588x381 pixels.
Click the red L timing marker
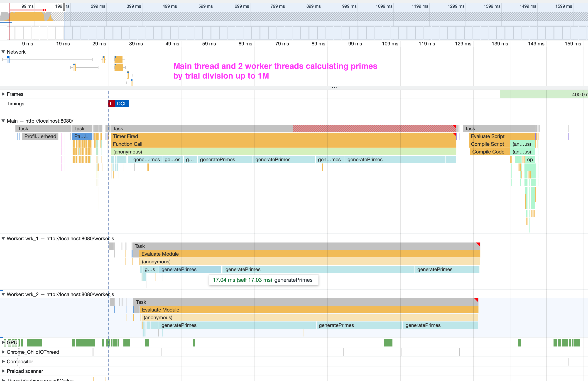[x=111, y=103]
